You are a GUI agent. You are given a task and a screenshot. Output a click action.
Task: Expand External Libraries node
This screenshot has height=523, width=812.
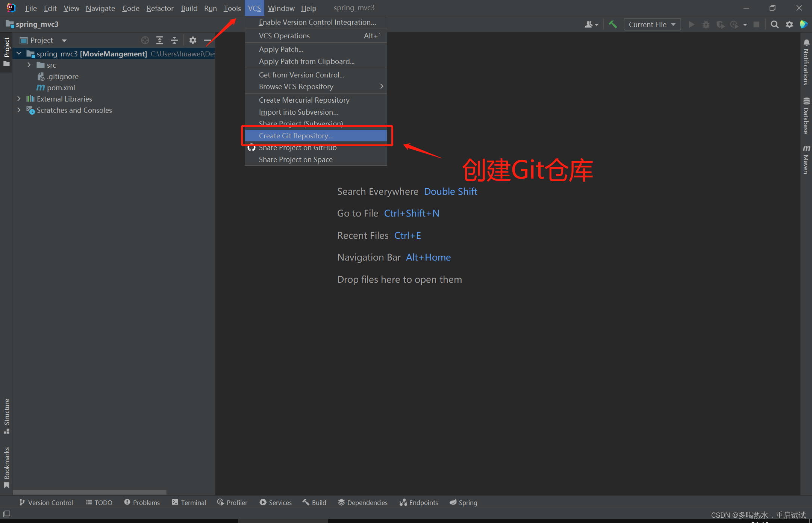coord(19,99)
